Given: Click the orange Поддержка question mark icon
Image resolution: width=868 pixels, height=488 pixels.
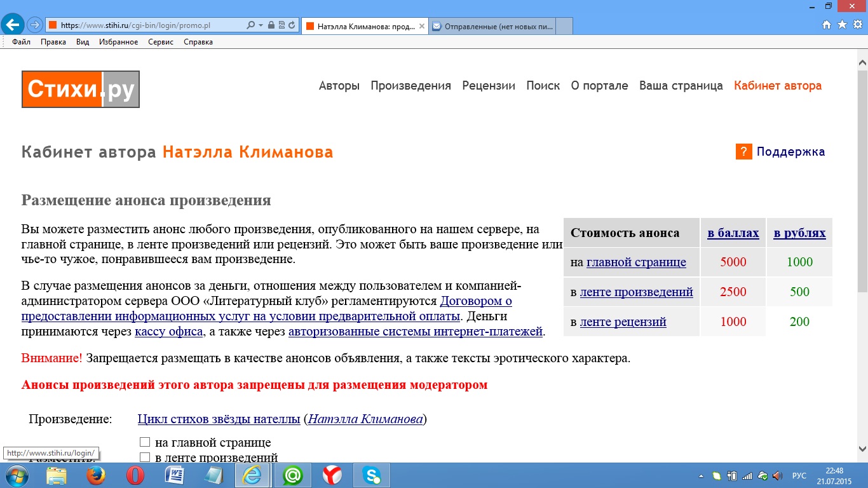Looking at the screenshot, I should pyautogui.click(x=743, y=152).
